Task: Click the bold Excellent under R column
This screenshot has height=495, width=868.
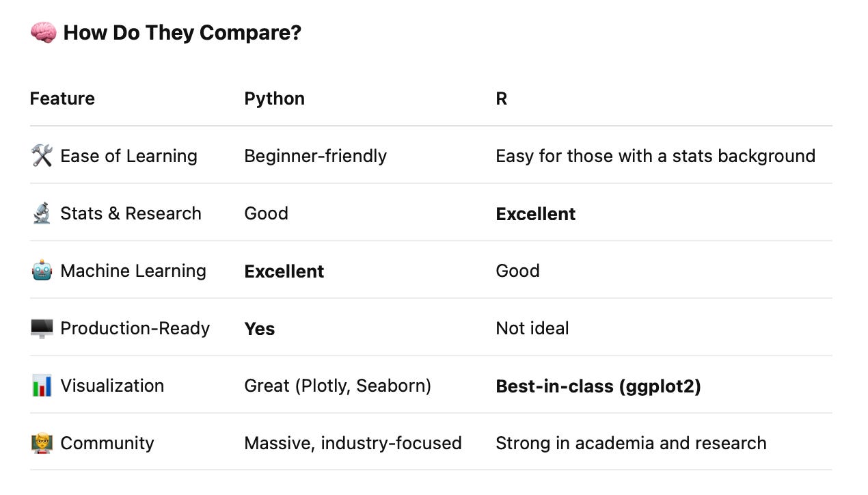Action: [535, 214]
